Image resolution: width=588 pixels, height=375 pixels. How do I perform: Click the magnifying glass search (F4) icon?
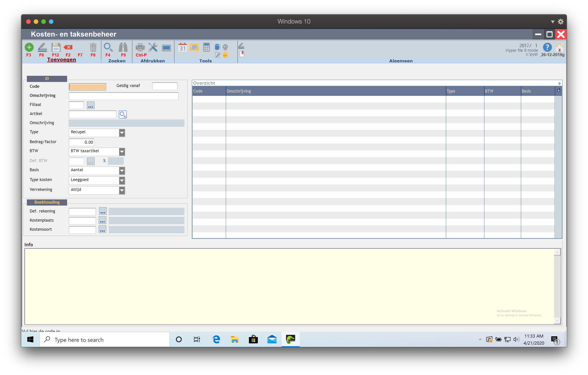(x=108, y=47)
